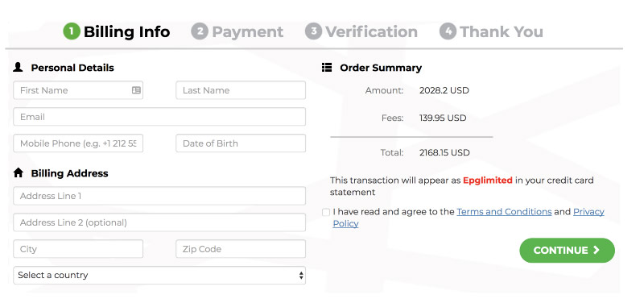Click the autofill contact card icon in First Name
Viewport: 644px width, 299px height.
(x=136, y=90)
